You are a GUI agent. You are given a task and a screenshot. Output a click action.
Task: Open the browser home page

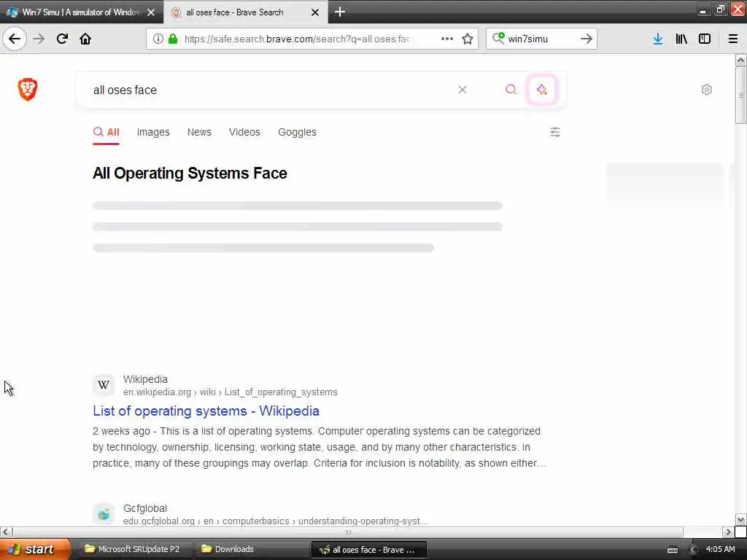85,39
